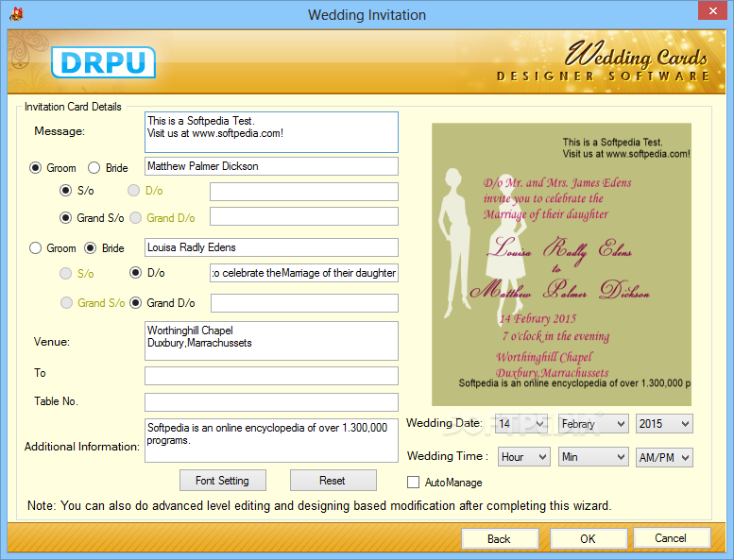The image size is (734, 560).
Task: Select the first Bride radio button
Action: [x=94, y=167]
